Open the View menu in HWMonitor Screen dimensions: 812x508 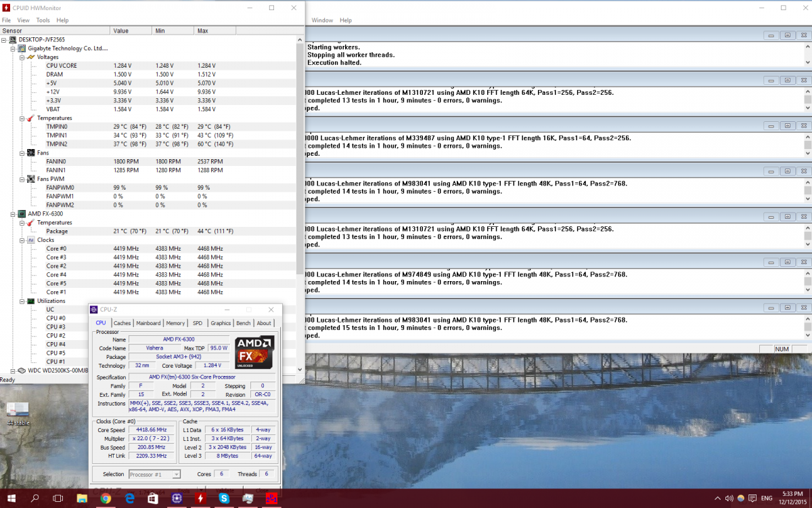[x=23, y=20]
